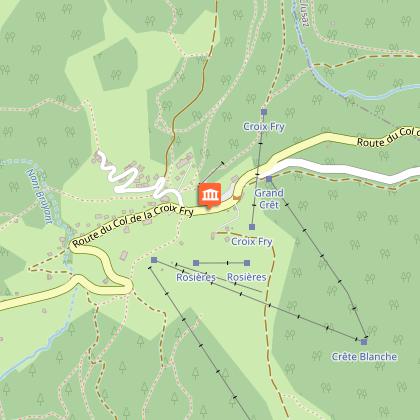Screen dimensions: 420x420
Task: Click the Route du Col de la Croix Fry road name
Action: pyautogui.click(x=133, y=225)
